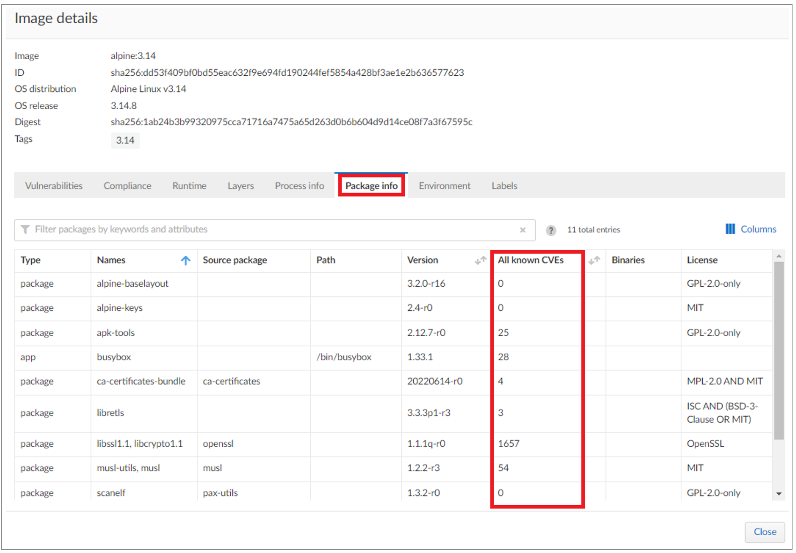Click the pax-utils source package cell
The image size is (796, 553).
click(220, 493)
